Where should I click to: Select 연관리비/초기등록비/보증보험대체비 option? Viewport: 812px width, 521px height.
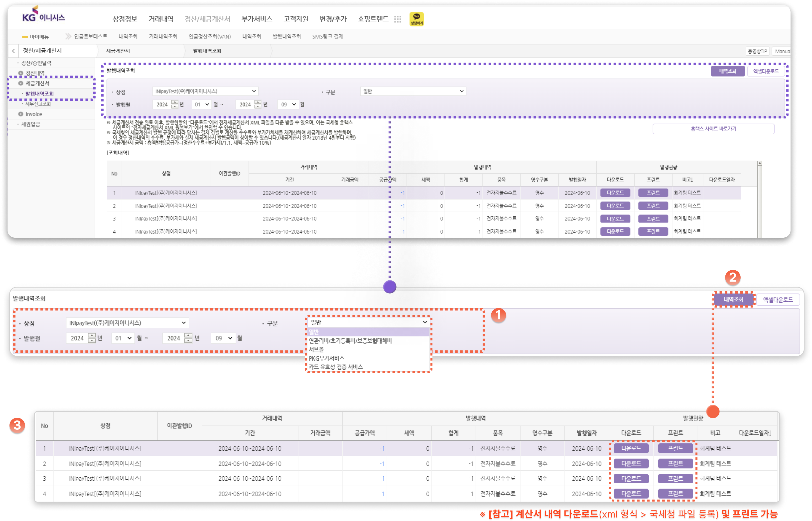pos(350,341)
